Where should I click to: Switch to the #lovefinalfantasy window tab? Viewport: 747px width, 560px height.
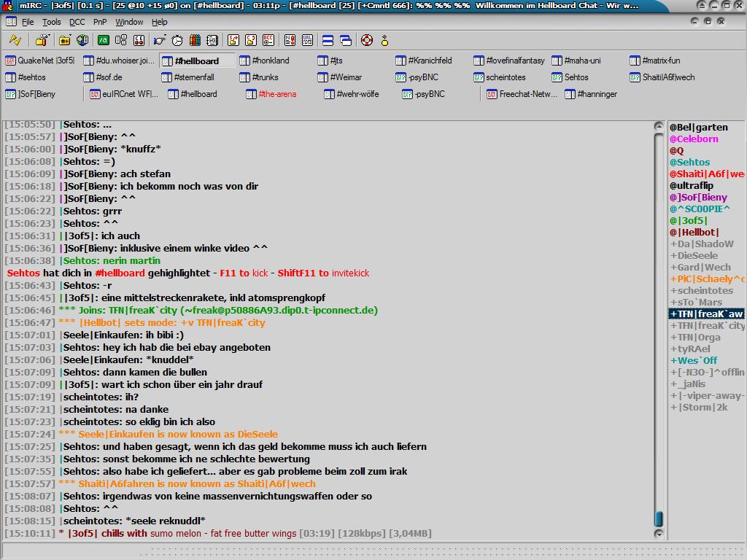pyautogui.click(x=509, y=61)
